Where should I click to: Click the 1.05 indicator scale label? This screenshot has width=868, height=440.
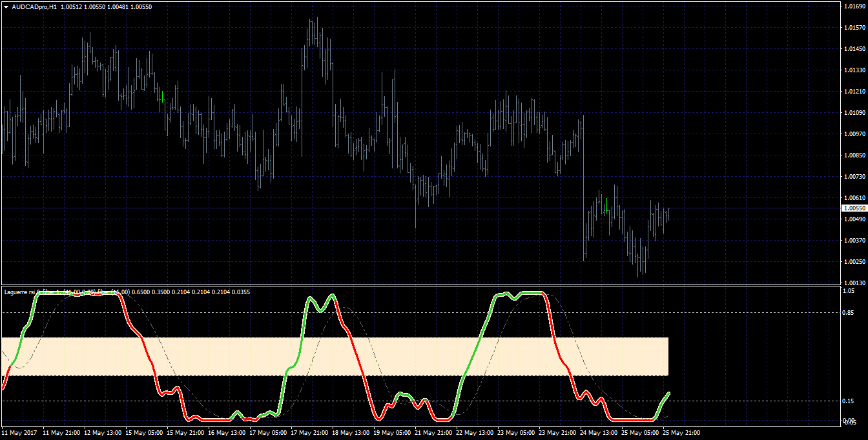click(x=849, y=291)
